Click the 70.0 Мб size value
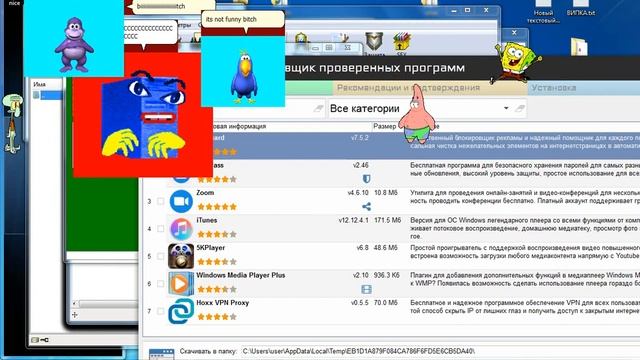The width and height of the screenshot is (640, 360). coord(386,303)
